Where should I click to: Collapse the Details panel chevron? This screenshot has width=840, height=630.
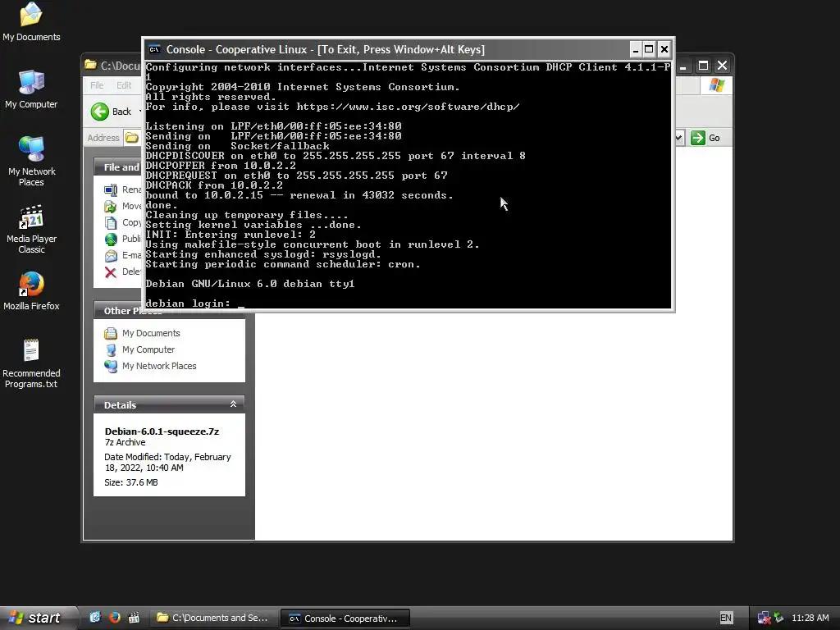coord(233,404)
